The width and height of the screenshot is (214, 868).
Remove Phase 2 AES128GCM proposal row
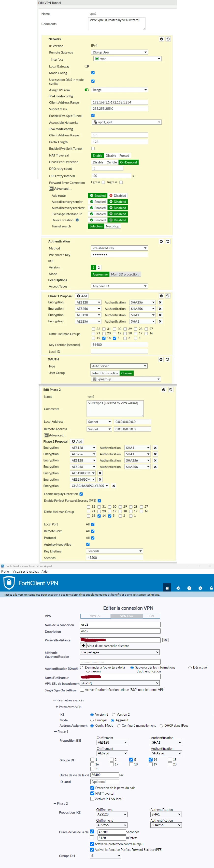click(100, 473)
